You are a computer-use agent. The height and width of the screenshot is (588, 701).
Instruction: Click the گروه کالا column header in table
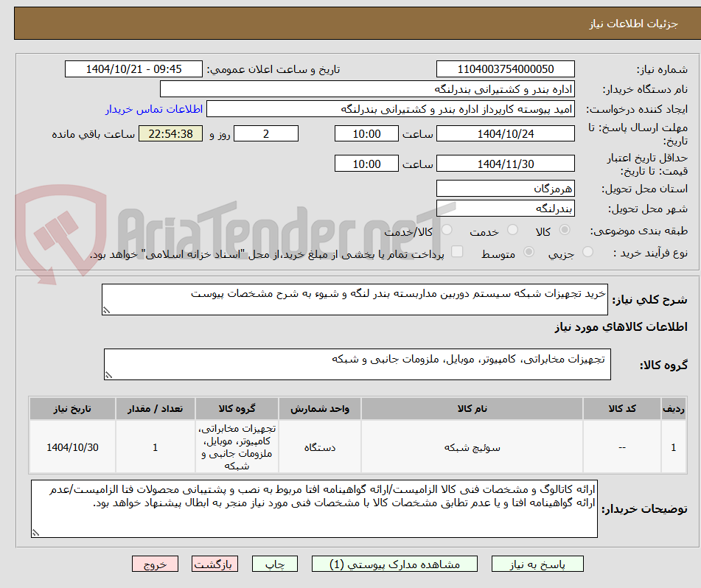click(237, 409)
